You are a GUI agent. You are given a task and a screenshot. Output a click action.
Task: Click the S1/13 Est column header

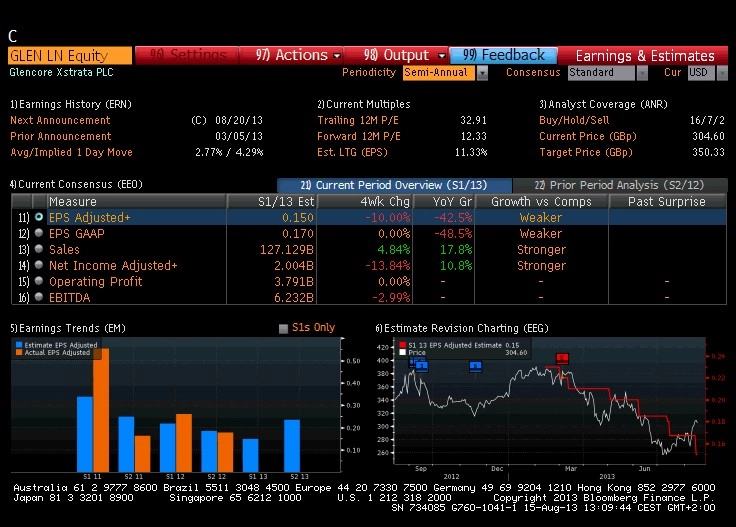pos(272,202)
